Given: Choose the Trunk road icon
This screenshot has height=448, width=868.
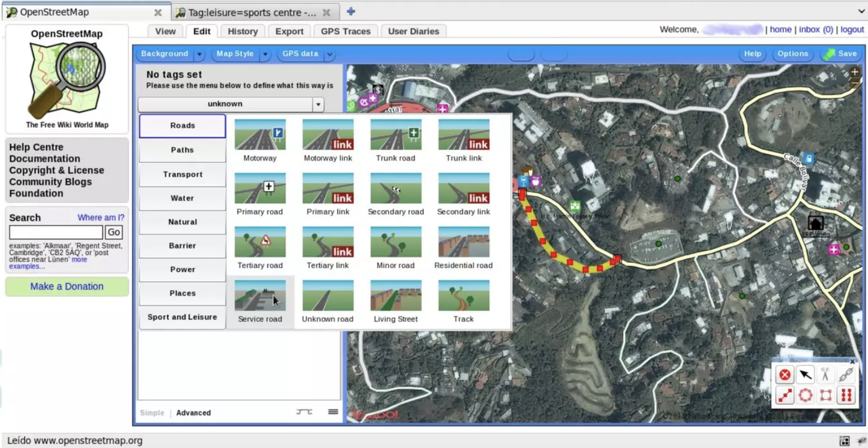Looking at the screenshot, I should (x=396, y=135).
